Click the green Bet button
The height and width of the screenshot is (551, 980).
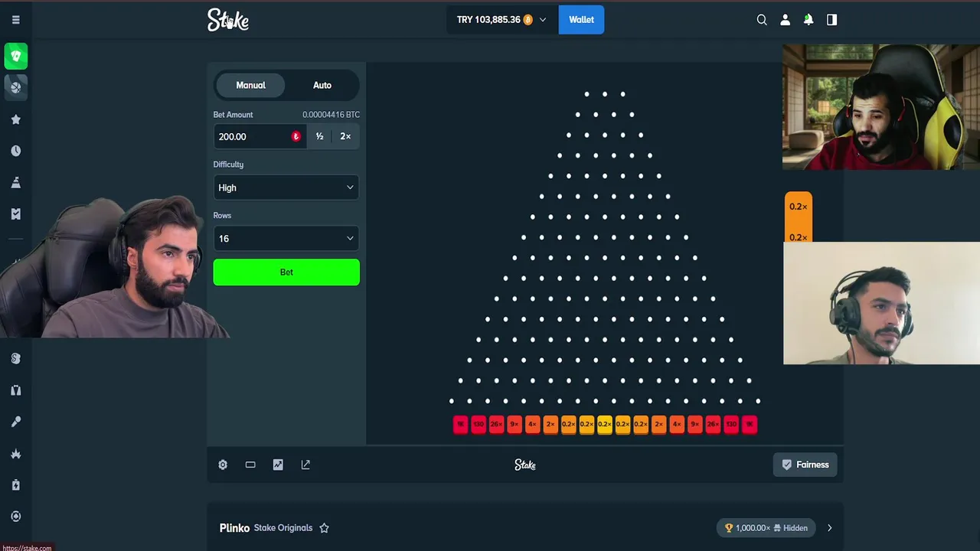(x=286, y=272)
